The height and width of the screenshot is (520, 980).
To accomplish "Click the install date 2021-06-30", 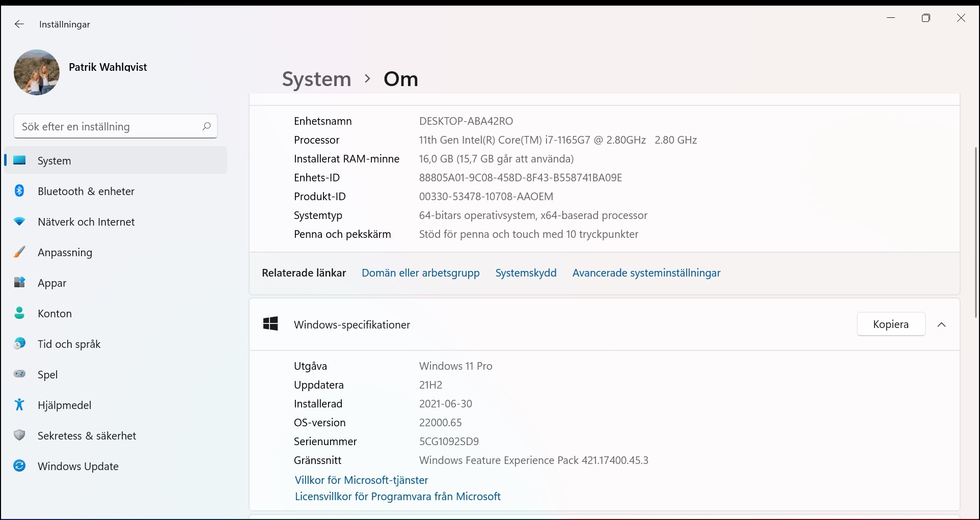I will tap(446, 404).
